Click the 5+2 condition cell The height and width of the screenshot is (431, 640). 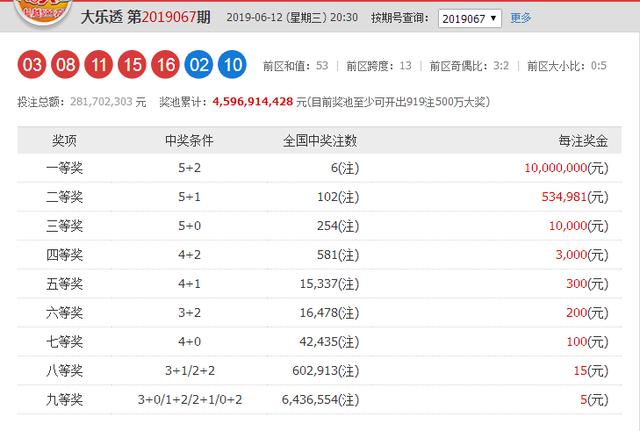click(189, 168)
